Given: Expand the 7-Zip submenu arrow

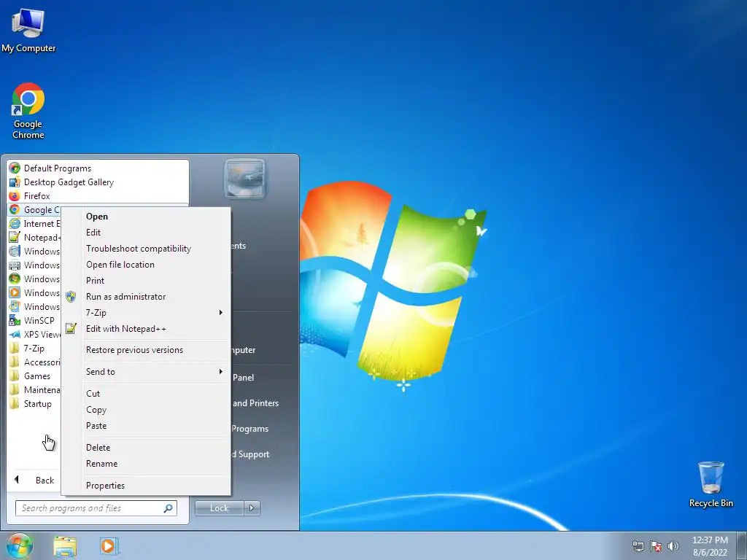Looking at the screenshot, I should pyautogui.click(x=220, y=312).
